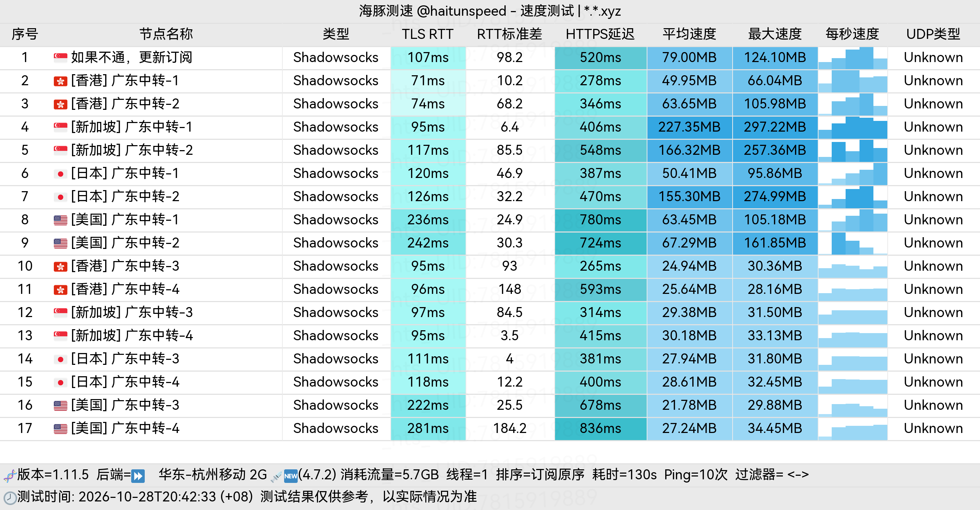This screenshot has width=980, height=510.
Task: Click the US flag beside [美国] 广东中转-1
Action: point(61,220)
